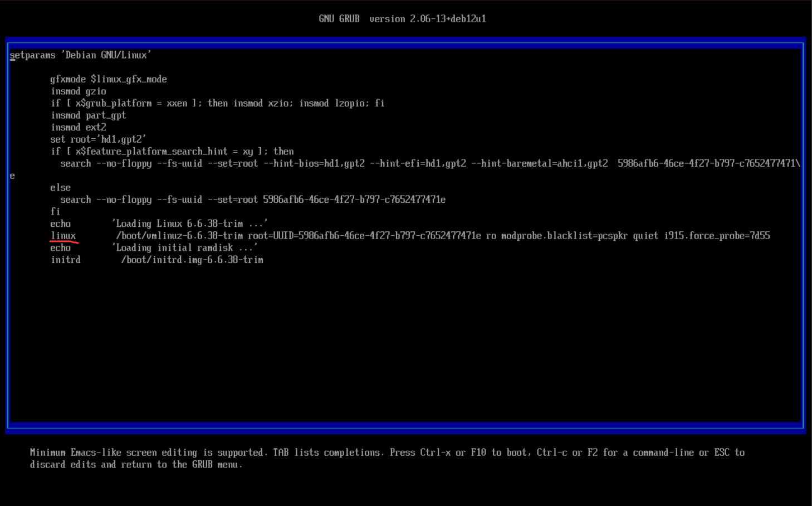Click 'F2' in the help text
The width and height of the screenshot is (812, 506).
tap(592, 453)
